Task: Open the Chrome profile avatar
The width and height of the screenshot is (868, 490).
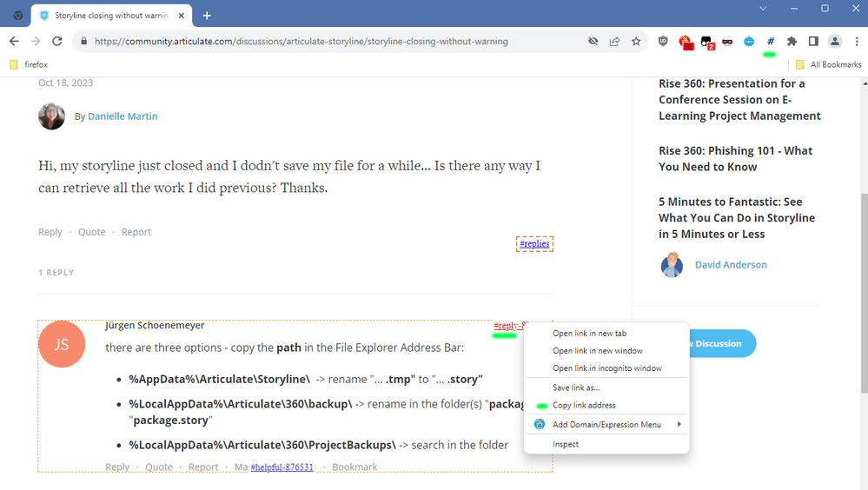Action: point(835,41)
